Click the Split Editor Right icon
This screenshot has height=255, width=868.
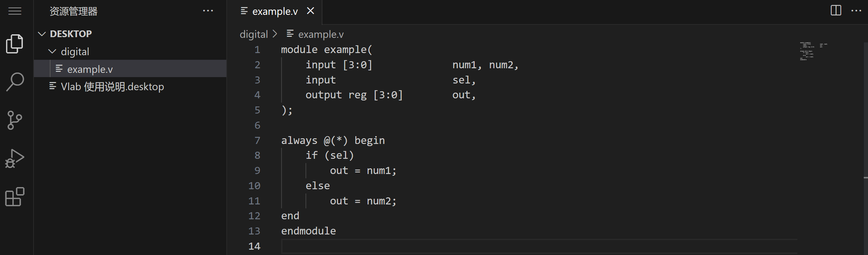pos(836,11)
